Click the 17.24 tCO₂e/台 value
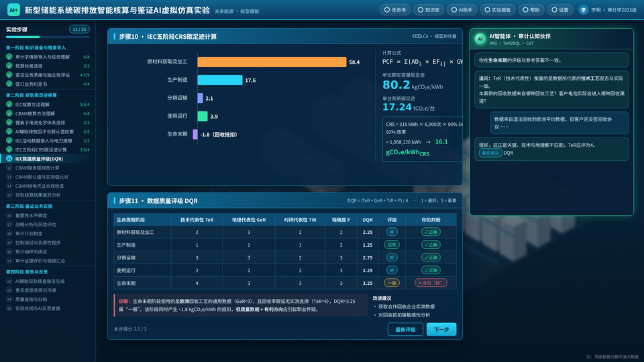The image size is (644, 362). click(x=409, y=107)
